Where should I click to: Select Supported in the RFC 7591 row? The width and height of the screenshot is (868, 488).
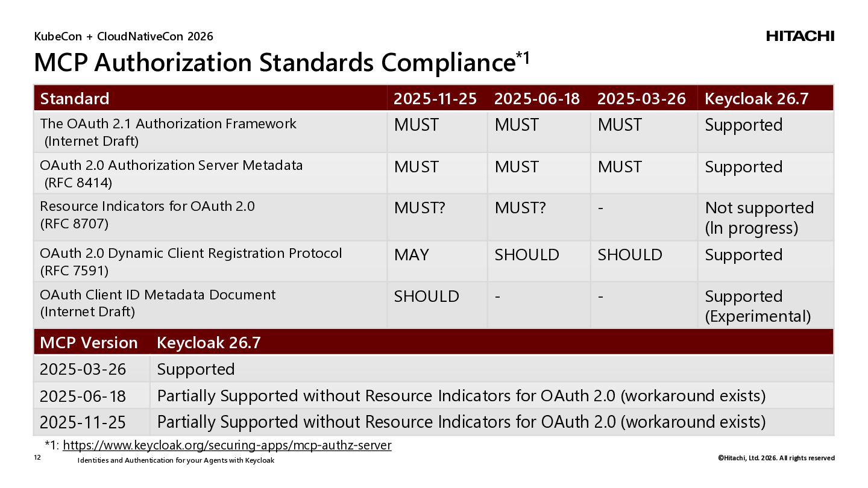pos(744,255)
